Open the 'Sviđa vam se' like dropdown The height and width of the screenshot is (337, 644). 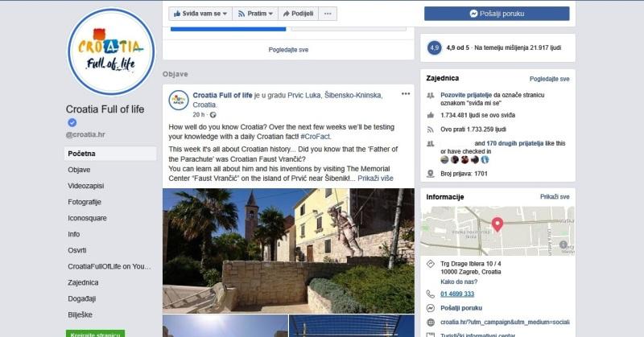pos(200,14)
